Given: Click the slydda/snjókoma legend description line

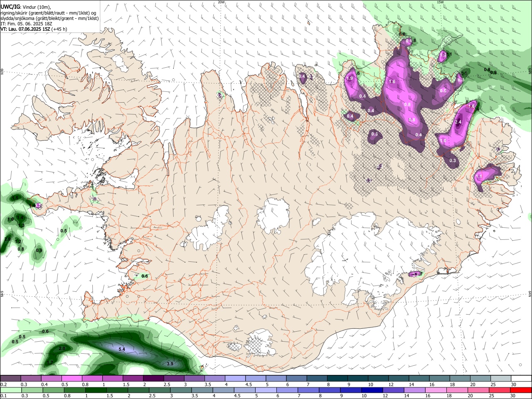Looking at the screenshot, I should click(49, 18).
